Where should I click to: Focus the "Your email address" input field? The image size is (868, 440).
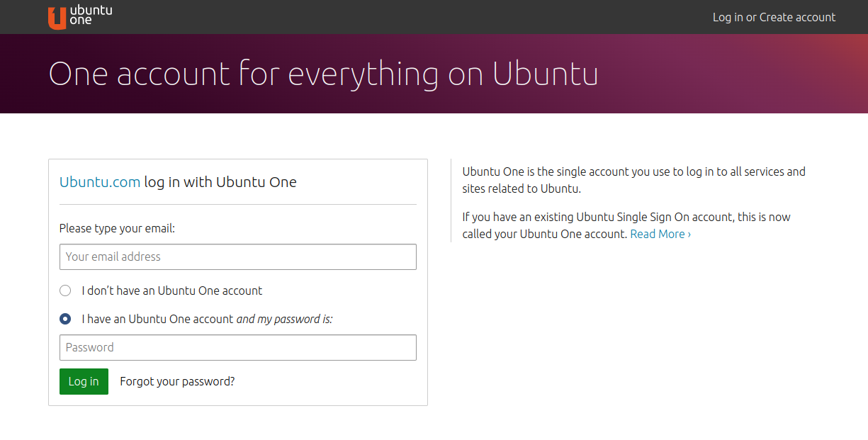(237, 256)
